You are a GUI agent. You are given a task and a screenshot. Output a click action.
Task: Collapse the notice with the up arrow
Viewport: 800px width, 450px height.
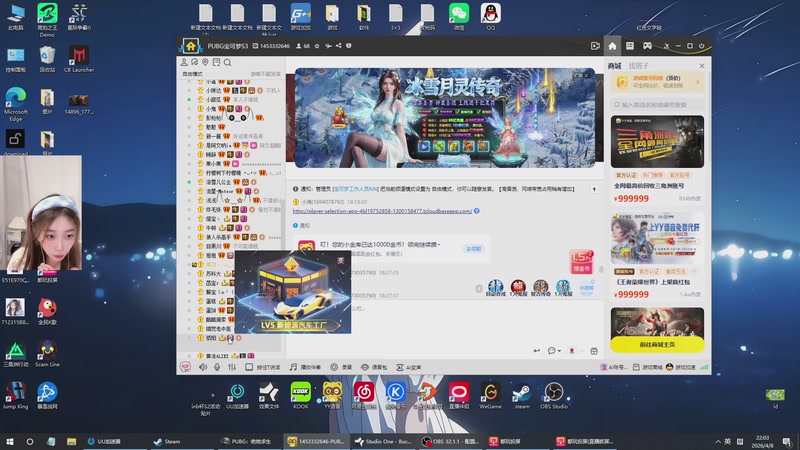pyautogui.click(x=594, y=189)
